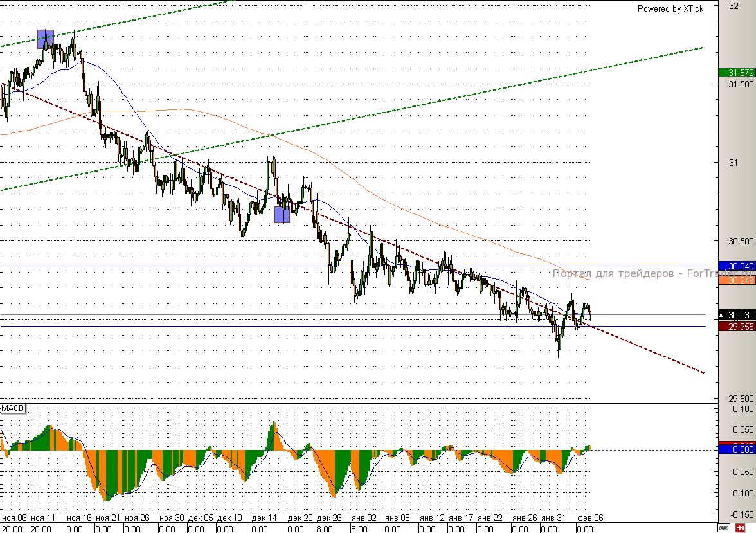The width and height of the screenshot is (756, 533).
Task: Select the purple marker near December 14
Action: pyautogui.click(x=282, y=214)
